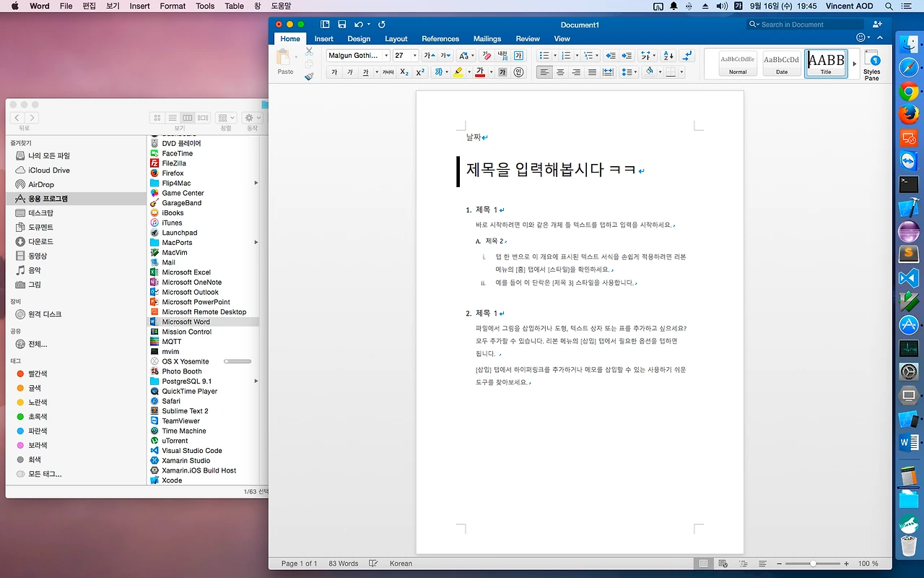Viewport: 924px width, 578px height.
Task: Toggle character border
Action: coord(518,56)
